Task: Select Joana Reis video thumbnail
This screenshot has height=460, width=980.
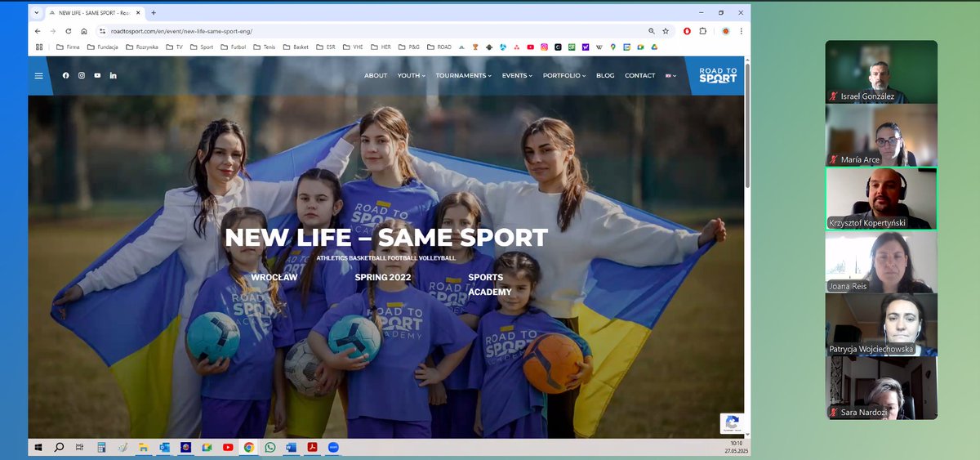Action: 881,262
